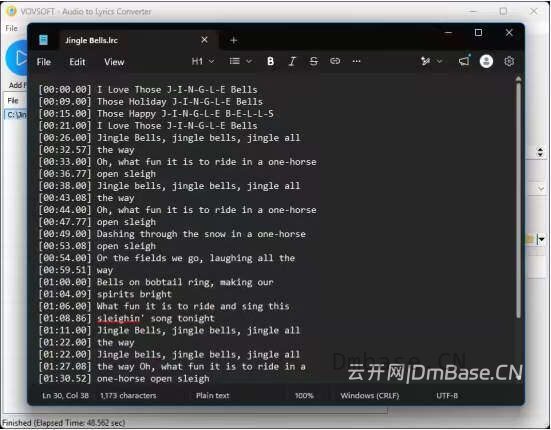551x430 pixels.
Task: Click the stepper arrows in VOVSOFT window
Action: [540, 152]
